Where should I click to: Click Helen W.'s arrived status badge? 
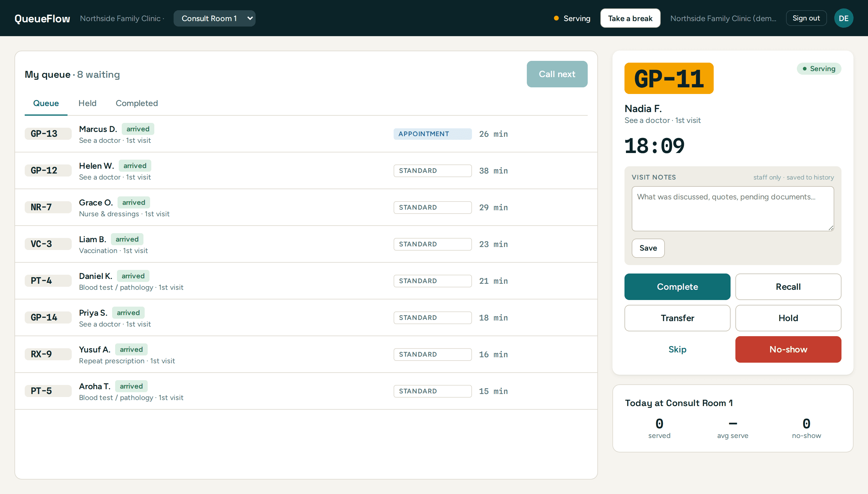135,166
